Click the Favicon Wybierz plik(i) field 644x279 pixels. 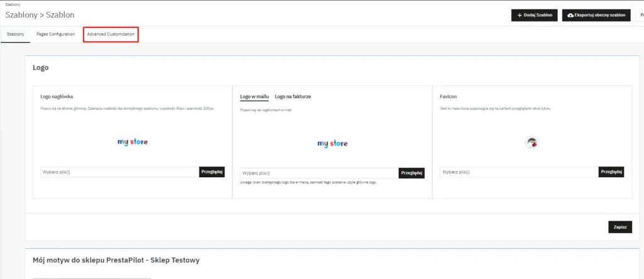tap(519, 172)
